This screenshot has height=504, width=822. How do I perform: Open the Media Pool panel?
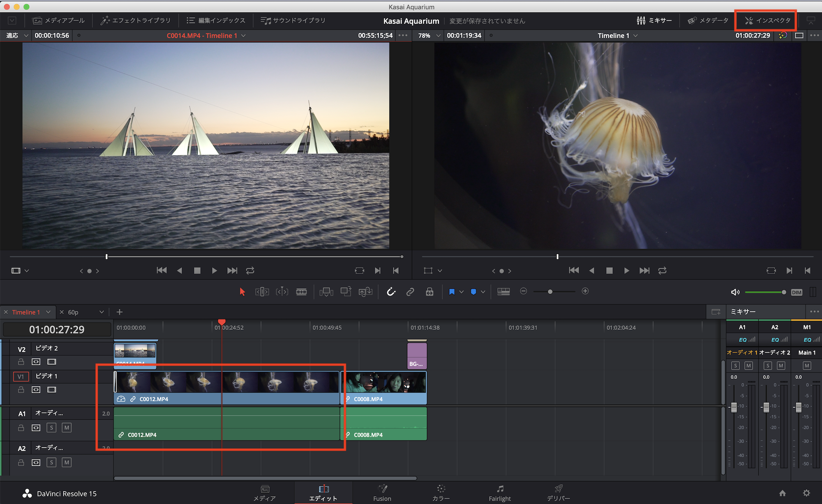tap(59, 21)
